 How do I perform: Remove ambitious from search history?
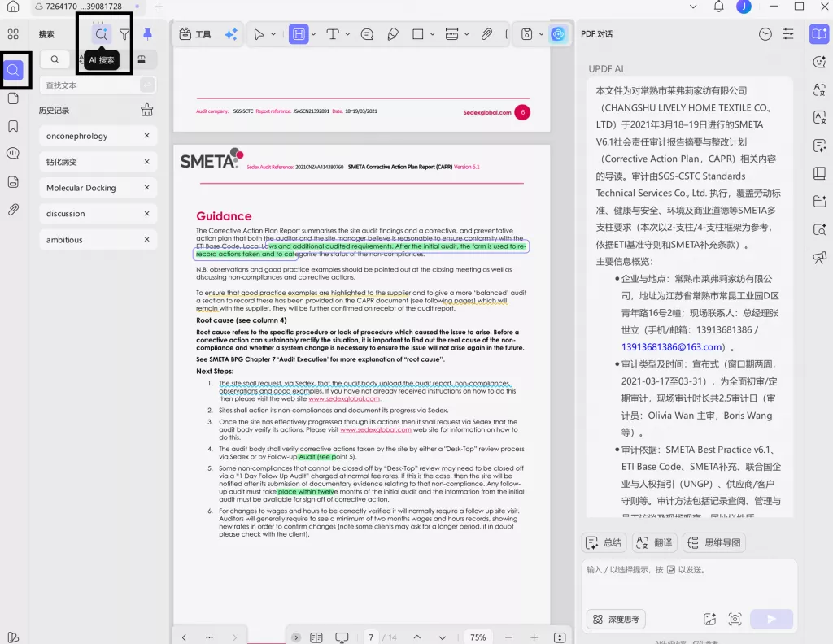point(147,239)
